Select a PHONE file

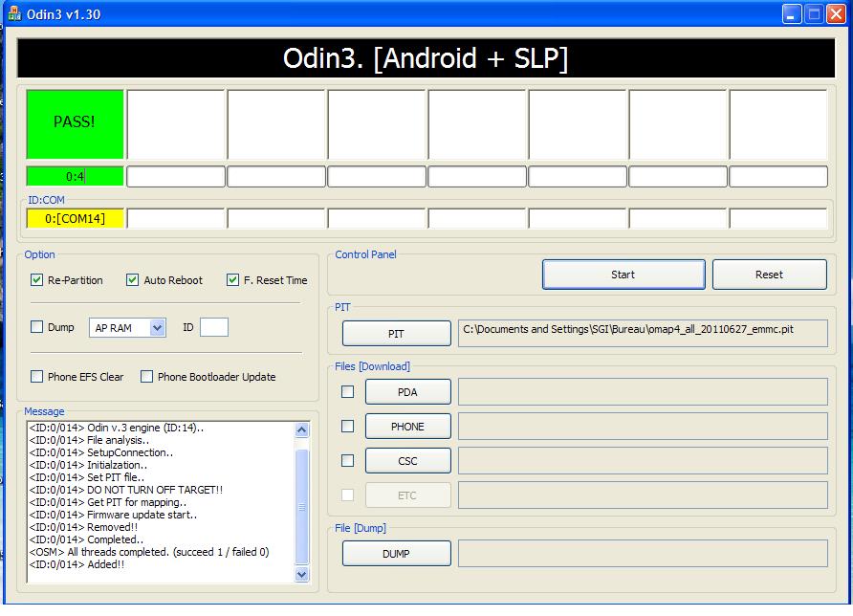click(407, 426)
